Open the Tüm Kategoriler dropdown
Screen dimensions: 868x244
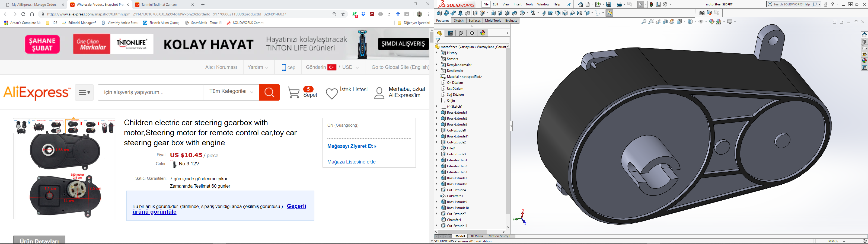tap(231, 92)
